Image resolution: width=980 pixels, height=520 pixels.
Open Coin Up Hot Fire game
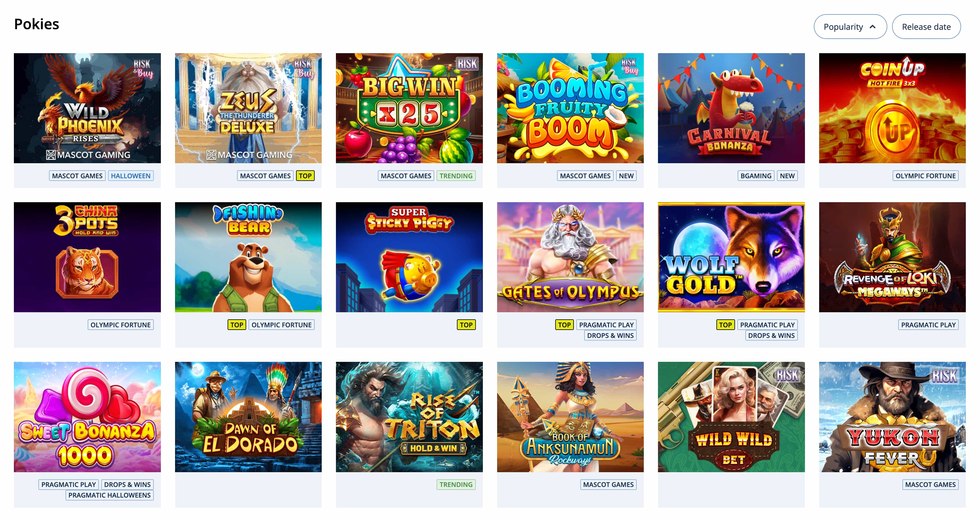892,108
